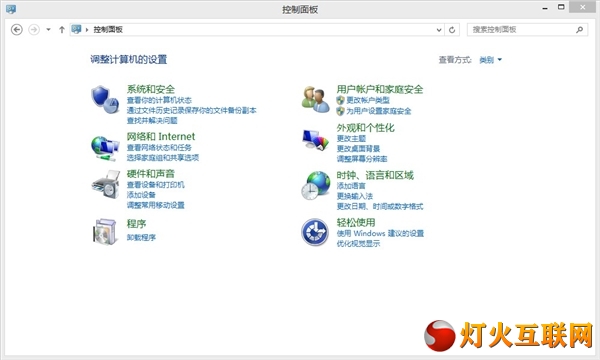The image size is (600, 360).
Task: Expand the address bar history dropdown
Action: click(439, 29)
